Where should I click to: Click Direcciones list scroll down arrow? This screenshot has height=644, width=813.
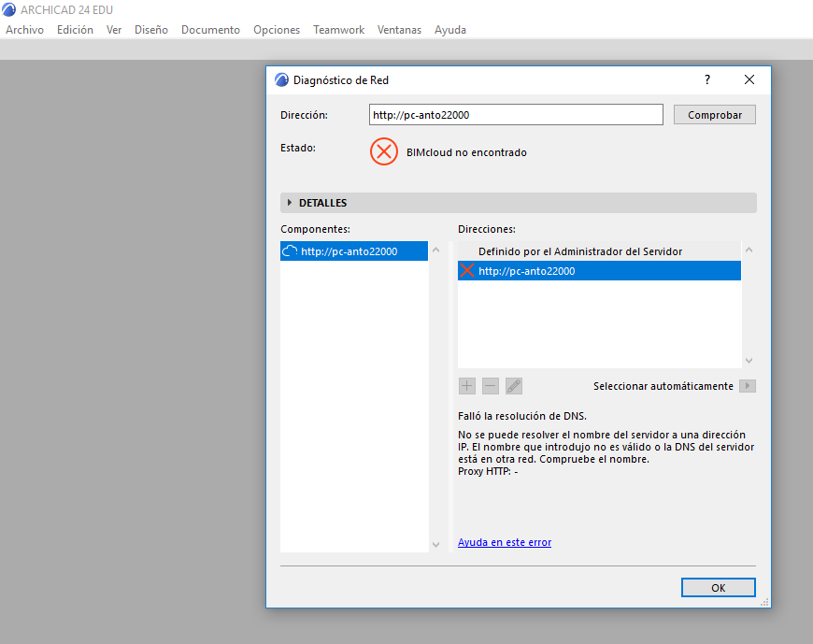749,361
